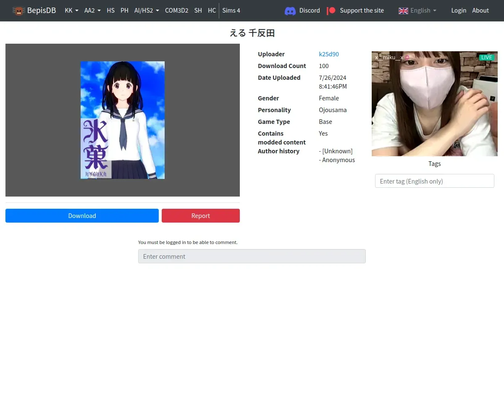
Task: Focus the Enter comment field
Action: coord(252,256)
